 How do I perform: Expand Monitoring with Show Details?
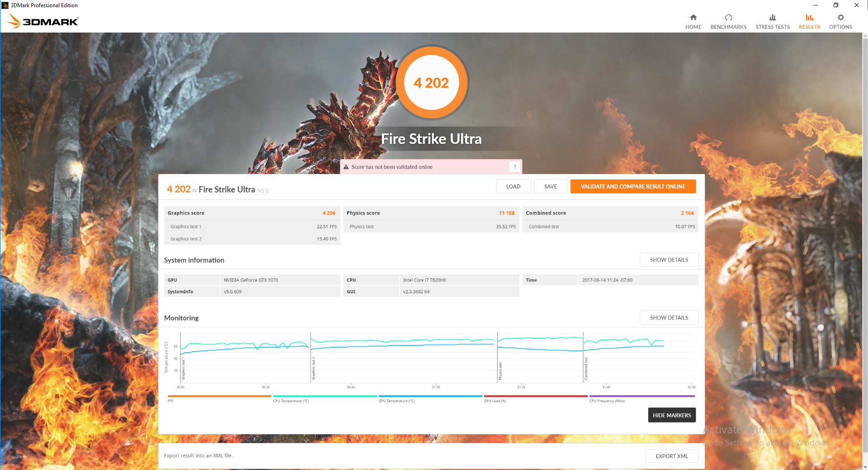tap(669, 318)
